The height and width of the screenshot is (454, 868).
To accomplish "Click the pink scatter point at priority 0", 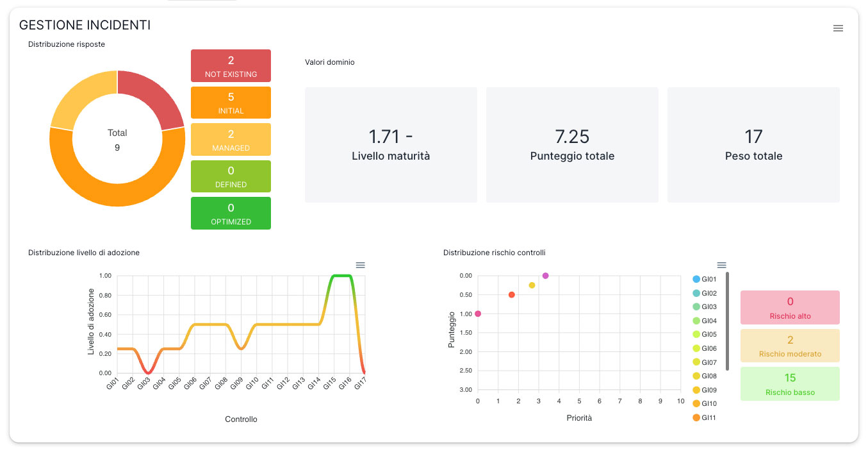I will coord(478,314).
